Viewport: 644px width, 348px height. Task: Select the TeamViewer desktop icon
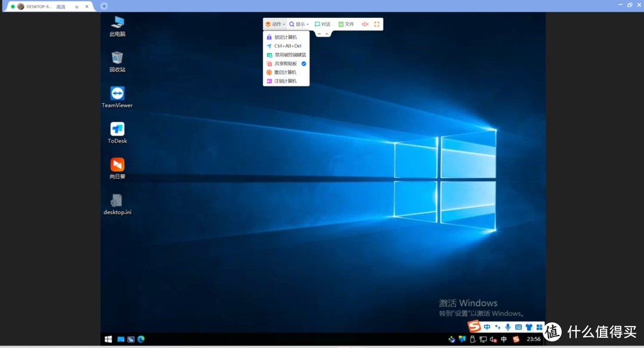[x=117, y=97]
